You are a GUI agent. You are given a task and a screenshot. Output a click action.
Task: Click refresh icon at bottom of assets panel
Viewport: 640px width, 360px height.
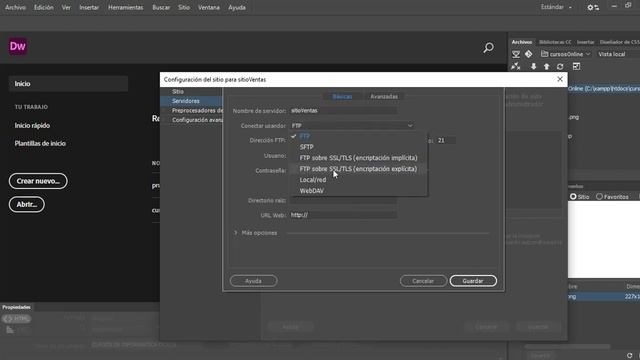(629, 356)
